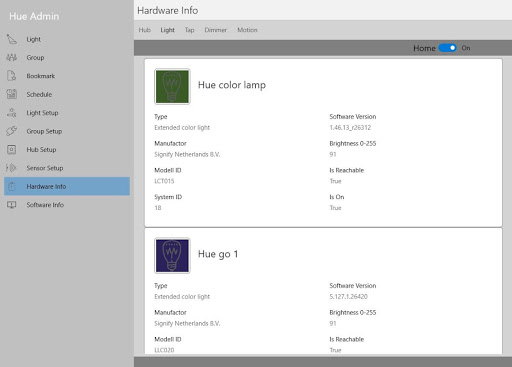Open the Sensor Setup icon

pos(11,168)
